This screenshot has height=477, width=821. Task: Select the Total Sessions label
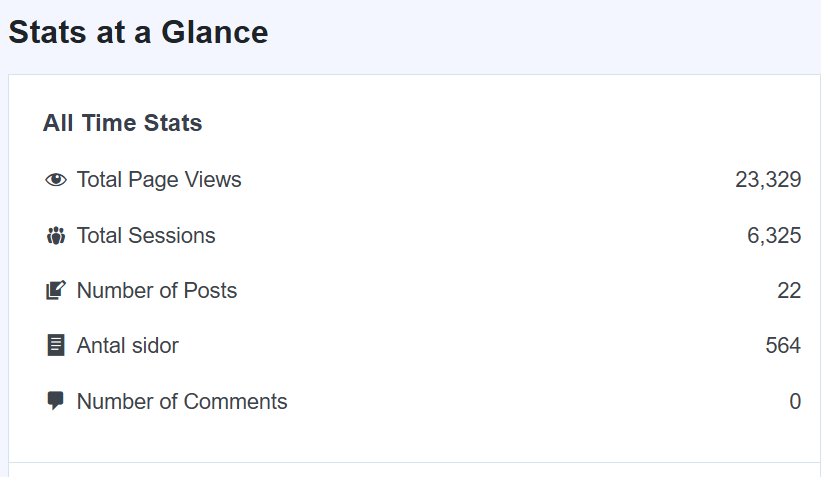coord(146,236)
